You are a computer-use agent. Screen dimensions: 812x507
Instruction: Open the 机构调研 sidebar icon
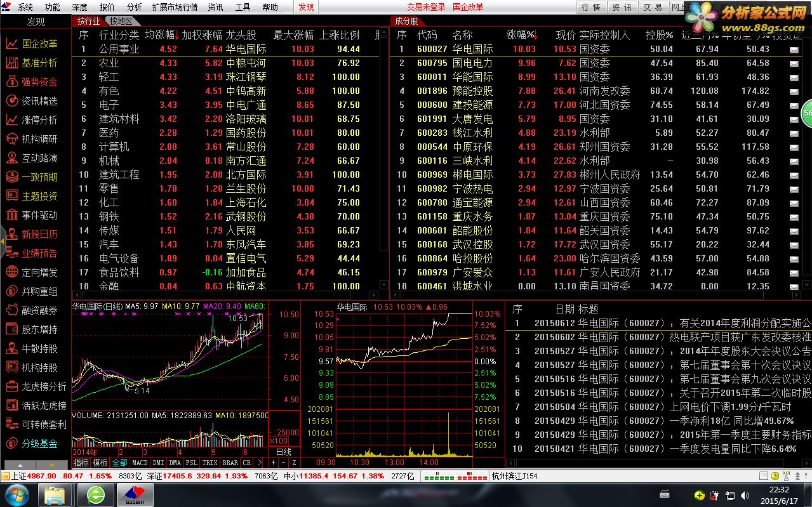(x=12, y=139)
